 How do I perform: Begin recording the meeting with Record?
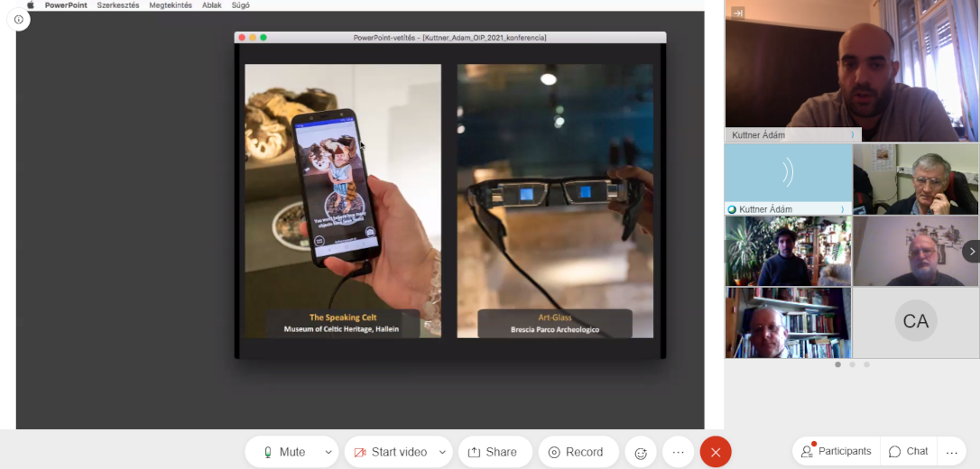click(x=578, y=452)
